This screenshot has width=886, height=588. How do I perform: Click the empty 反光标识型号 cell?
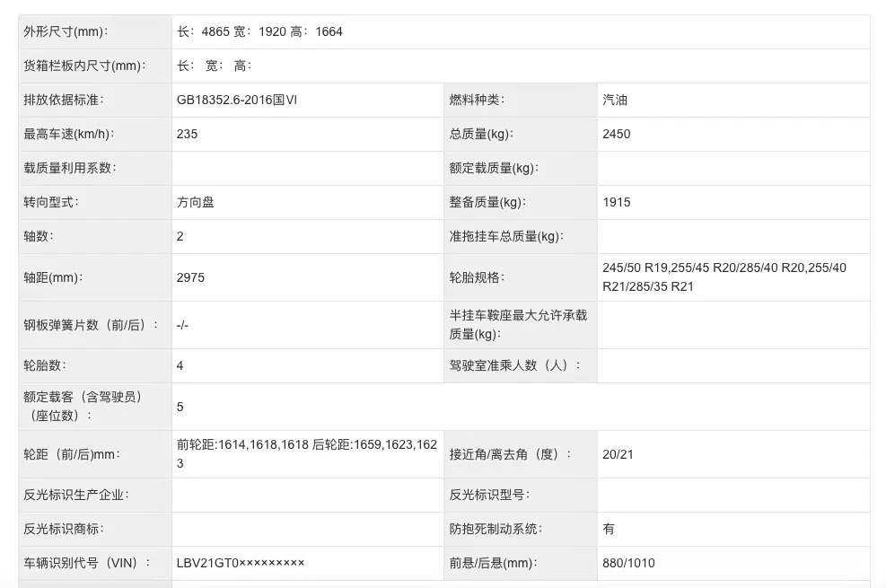pyautogui.click(x=733, y=495)
